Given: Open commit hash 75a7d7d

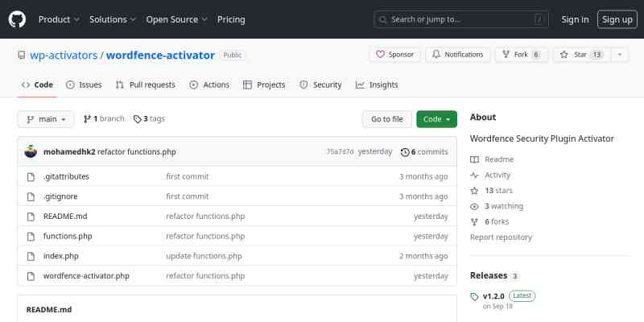Looking at the screenshot, I should tap(340, 151).
